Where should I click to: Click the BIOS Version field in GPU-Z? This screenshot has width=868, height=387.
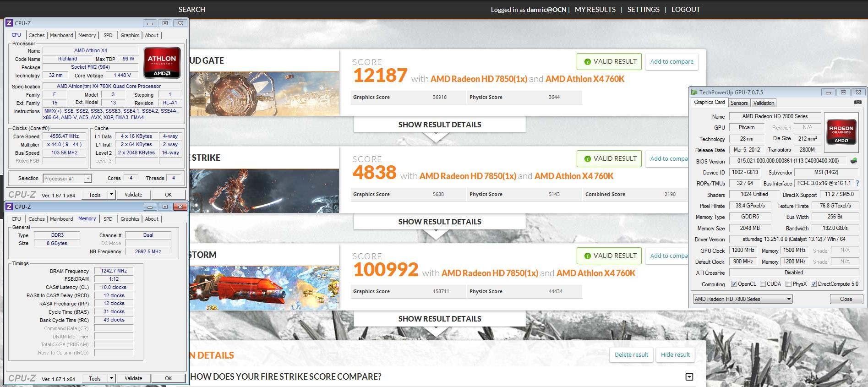coord(788,161)
